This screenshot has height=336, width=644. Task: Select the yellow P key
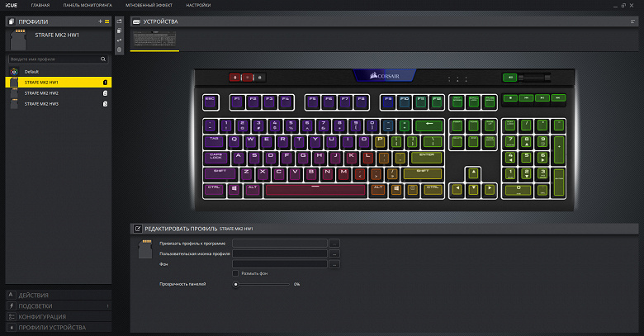380,141
